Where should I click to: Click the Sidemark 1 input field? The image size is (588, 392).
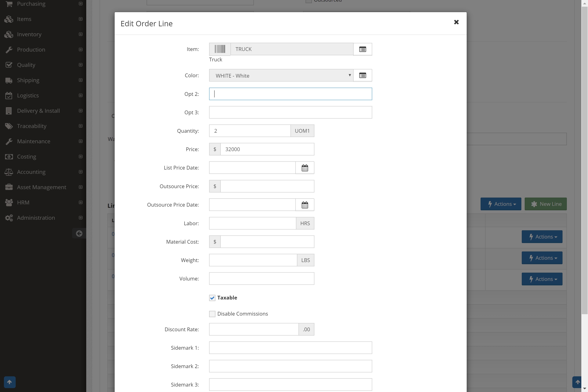click(x=290, y=348)
